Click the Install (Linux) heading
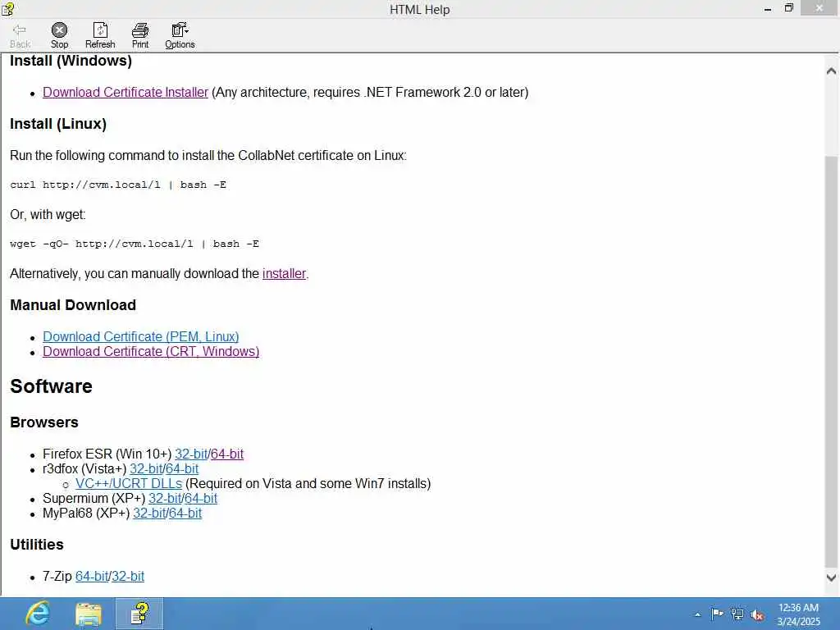The height and width of the screenshot is (630, 840). (58, 124)
